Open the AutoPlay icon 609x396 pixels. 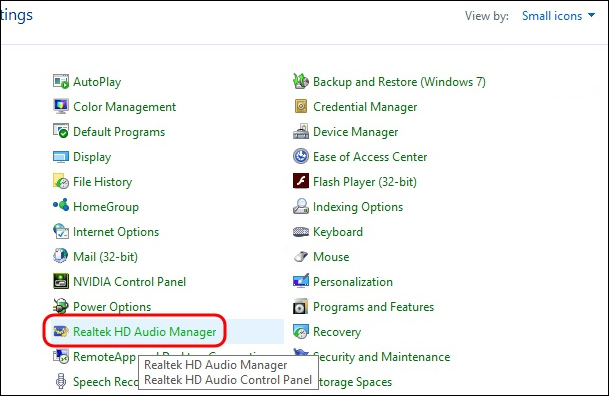[x=61, y=82]
